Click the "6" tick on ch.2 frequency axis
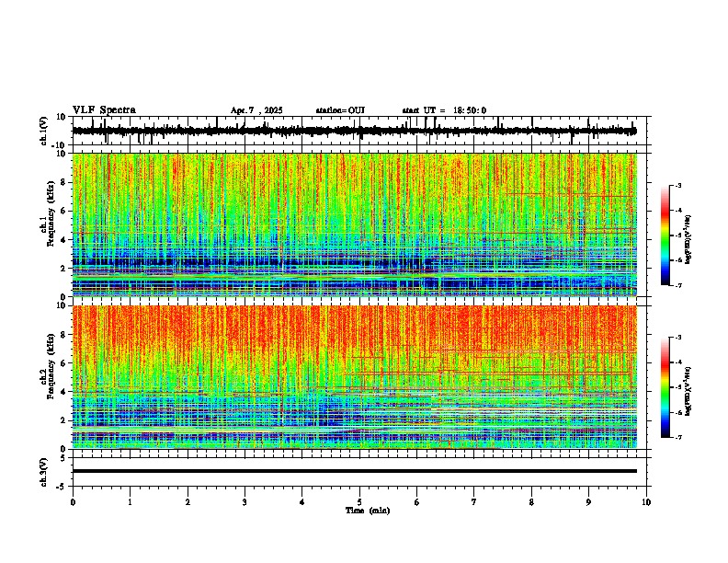Screen dimensions: 728x563 coord(64,363)
